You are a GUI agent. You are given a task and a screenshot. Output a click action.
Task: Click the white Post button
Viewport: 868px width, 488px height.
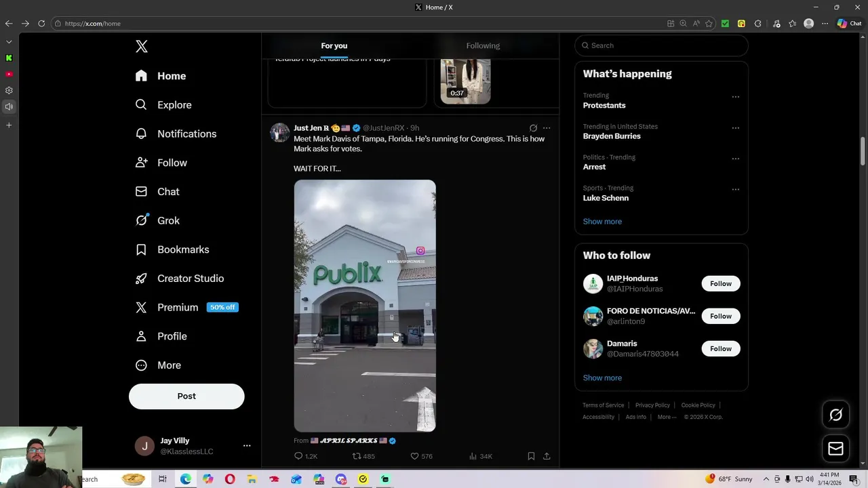(186, 396)
